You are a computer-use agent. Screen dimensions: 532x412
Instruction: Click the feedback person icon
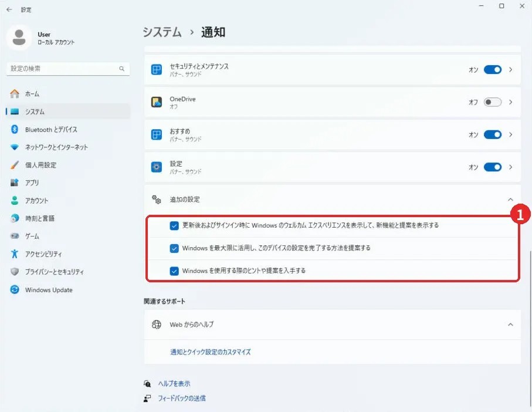(x=147, y=398)
